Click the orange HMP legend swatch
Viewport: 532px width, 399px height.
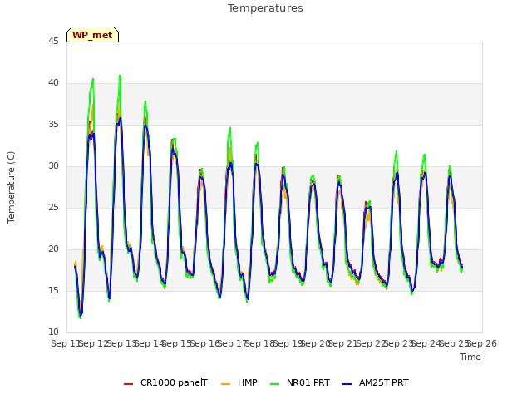tap(225, 384)
